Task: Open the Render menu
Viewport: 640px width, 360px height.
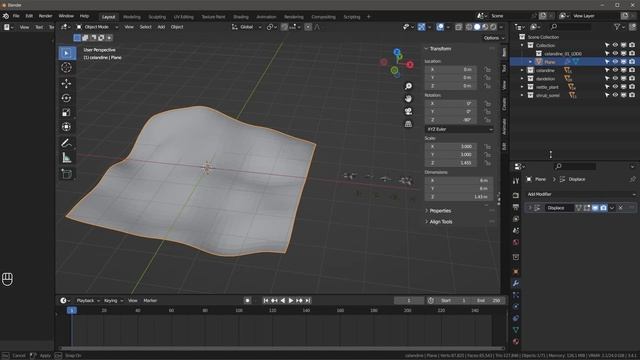Action: (45, 16)
